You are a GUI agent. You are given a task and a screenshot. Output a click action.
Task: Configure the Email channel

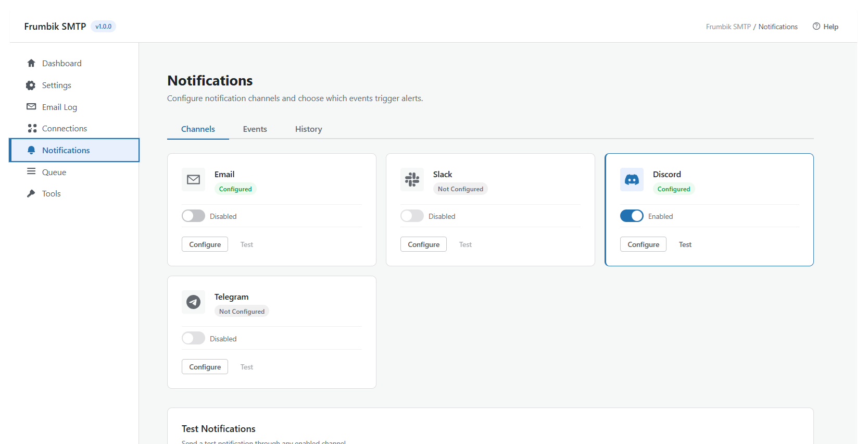pos(205,244)
